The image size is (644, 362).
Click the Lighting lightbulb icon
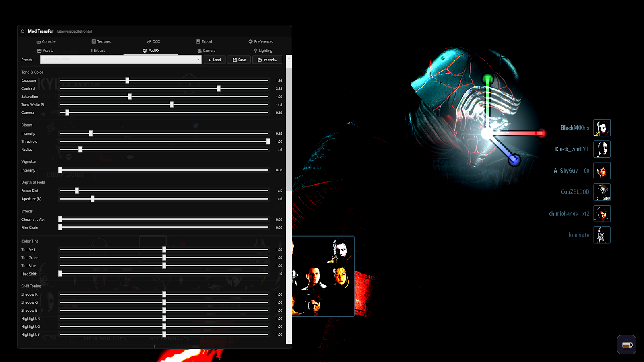click(255, 51)
